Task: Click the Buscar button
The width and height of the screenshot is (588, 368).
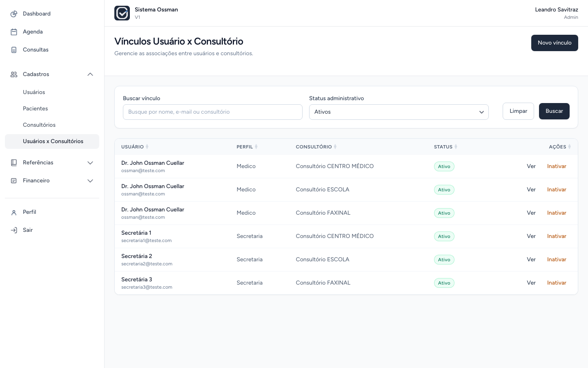Action: 554,111
